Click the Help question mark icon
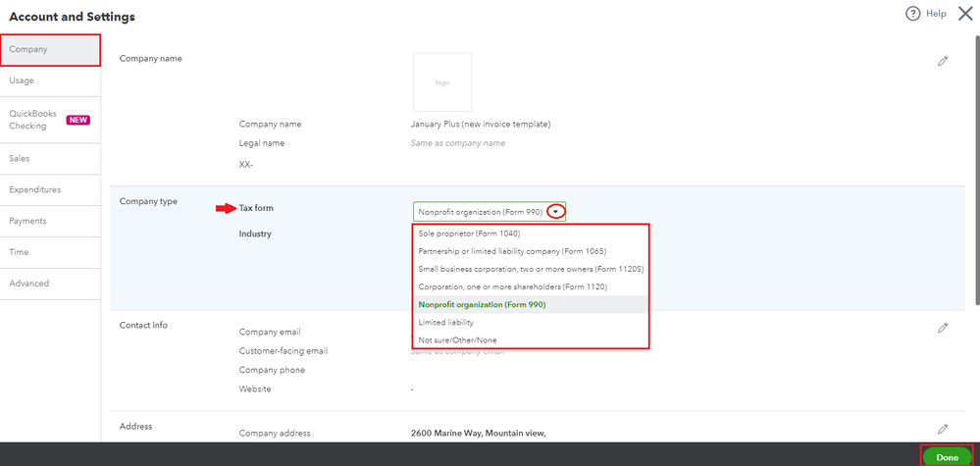 (912, 14)
